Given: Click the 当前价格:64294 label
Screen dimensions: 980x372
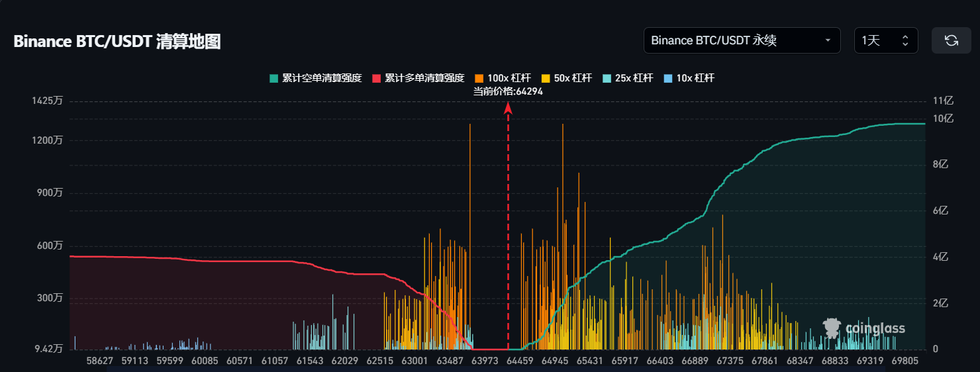Looking at the screenshot, I should coord(508,91).
